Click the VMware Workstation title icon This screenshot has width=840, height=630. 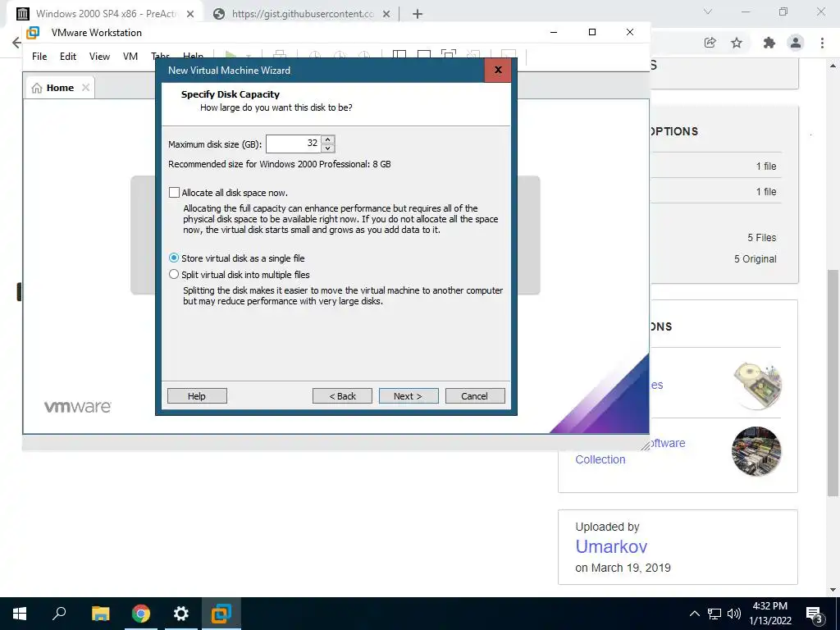(x=33, y=33)
